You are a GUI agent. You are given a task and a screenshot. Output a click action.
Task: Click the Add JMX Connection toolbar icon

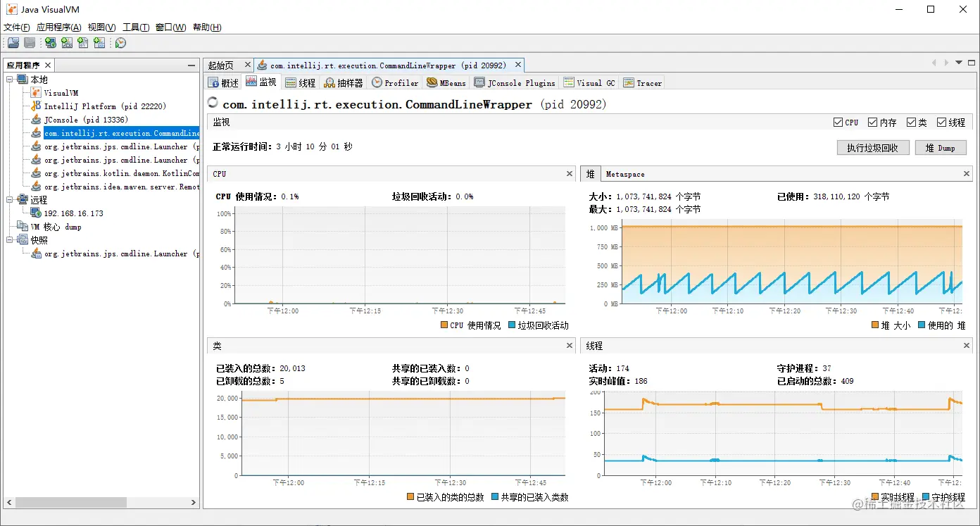(x=67, y=43)
